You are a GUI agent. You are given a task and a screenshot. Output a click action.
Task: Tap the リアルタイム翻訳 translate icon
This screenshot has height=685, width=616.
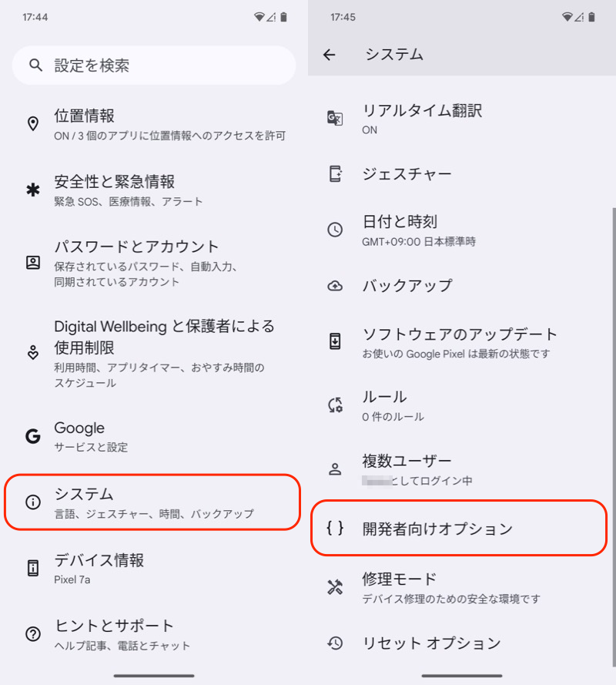tap(335, 118)
